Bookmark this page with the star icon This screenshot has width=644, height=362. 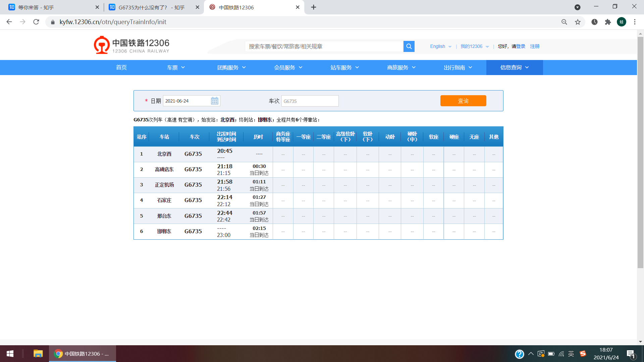point(578,22)
